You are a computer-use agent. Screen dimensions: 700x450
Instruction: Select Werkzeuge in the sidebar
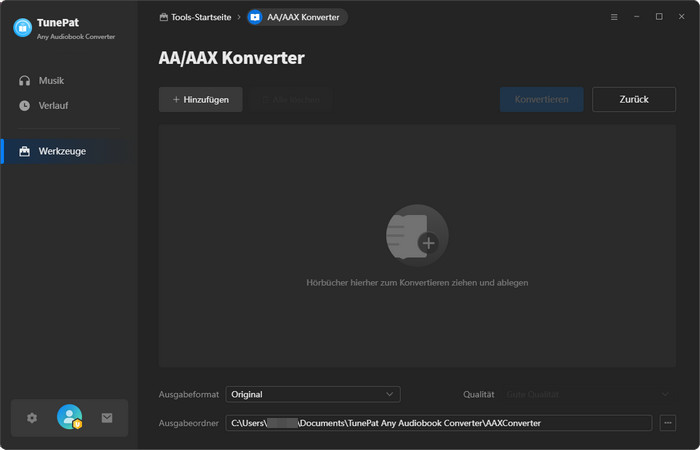click(x=68, y=151)
